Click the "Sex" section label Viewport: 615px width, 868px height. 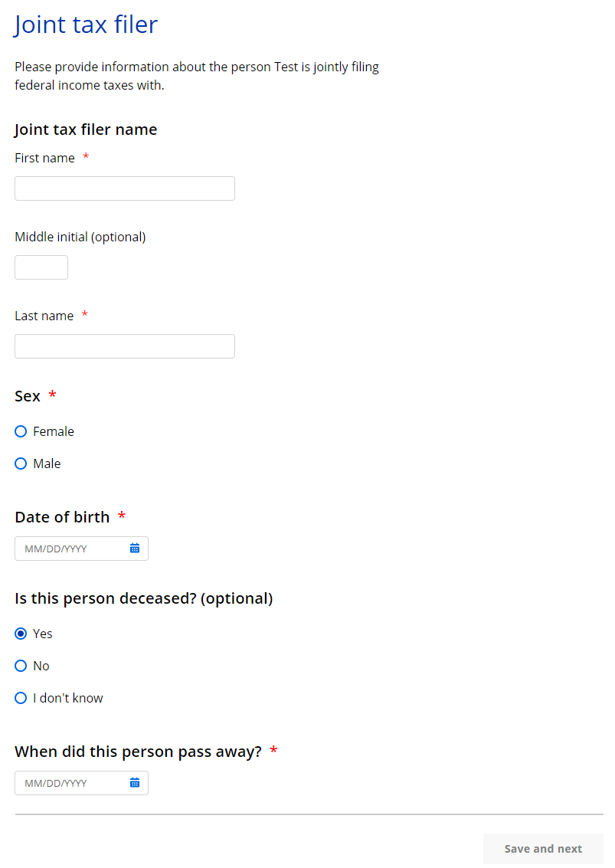point(28,396)
